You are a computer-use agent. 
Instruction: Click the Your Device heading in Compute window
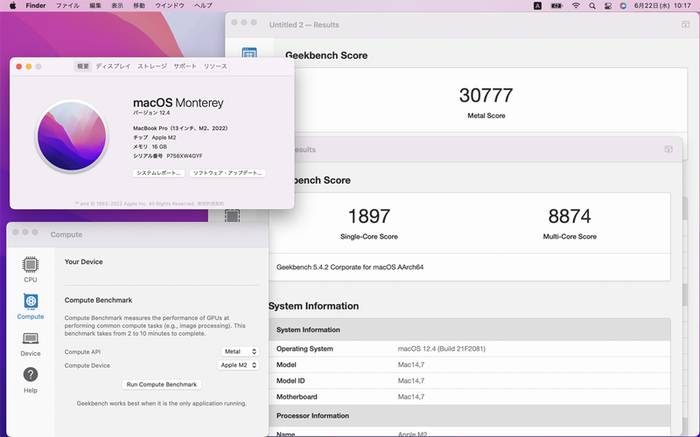(83, 262)
